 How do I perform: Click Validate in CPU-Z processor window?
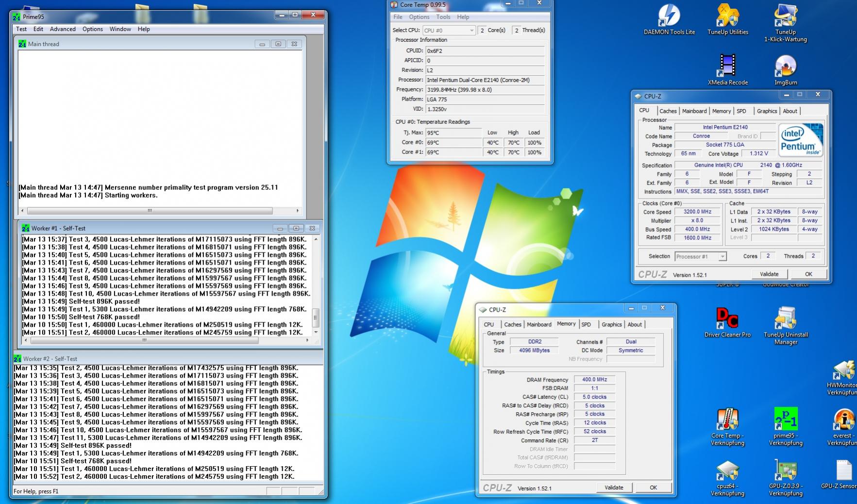769,274
